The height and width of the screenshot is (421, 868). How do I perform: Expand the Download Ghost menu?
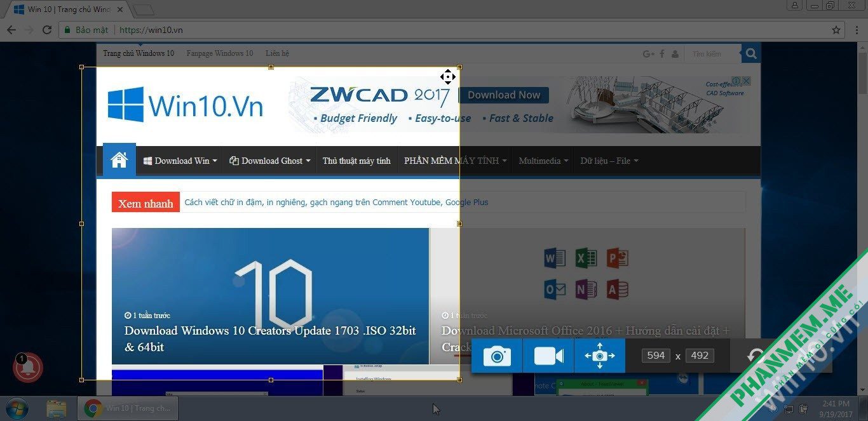[270, 161]
